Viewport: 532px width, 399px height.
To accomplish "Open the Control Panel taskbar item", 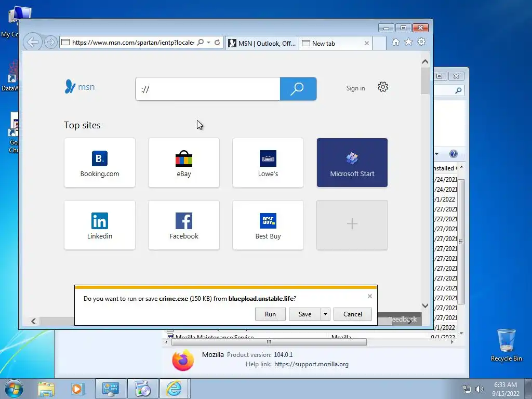I will point(110,389).
